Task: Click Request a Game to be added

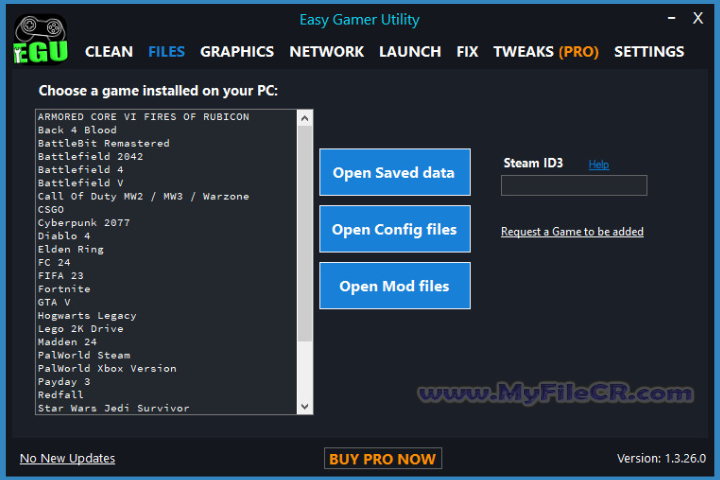Action: pyautogui.click(x=572, y=232)
